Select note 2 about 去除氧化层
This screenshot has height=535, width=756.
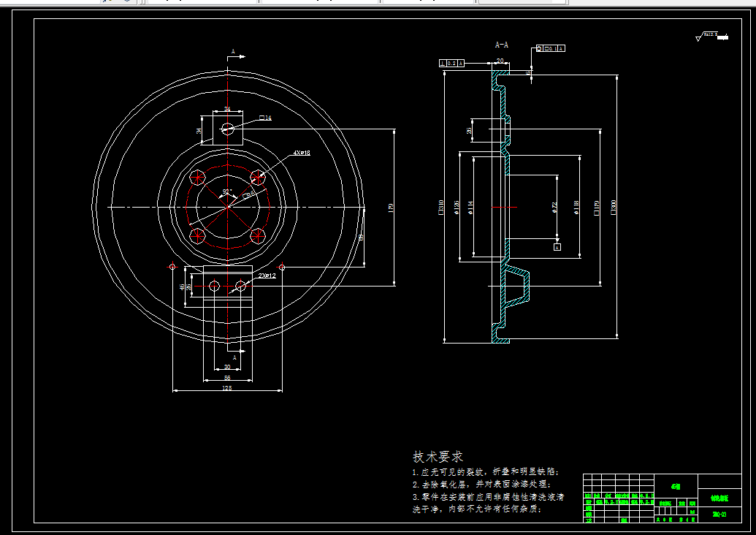481,484
